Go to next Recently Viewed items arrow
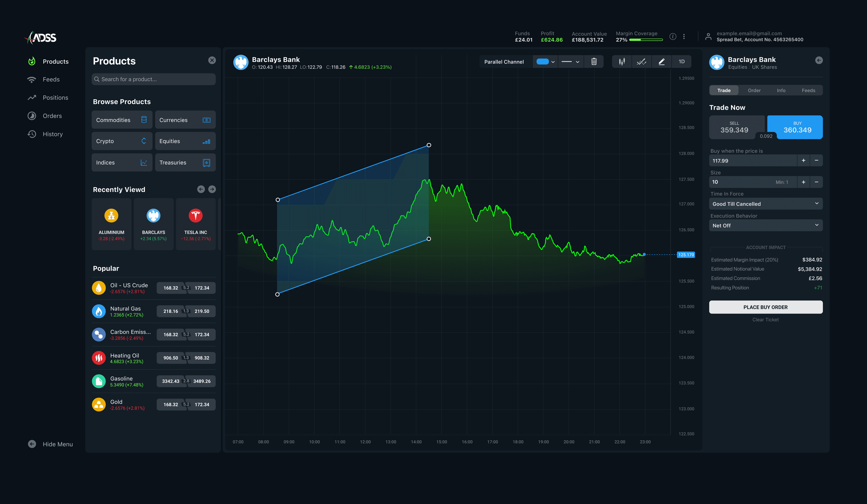Image resolution: width=867 pixels, height=504 pixels. click(x=212, y=189)
